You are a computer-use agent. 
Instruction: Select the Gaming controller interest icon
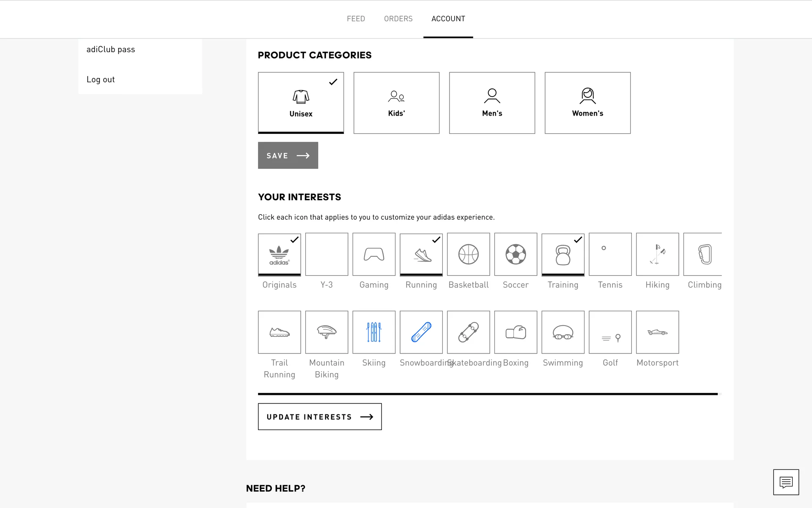[x=374, y=254]
